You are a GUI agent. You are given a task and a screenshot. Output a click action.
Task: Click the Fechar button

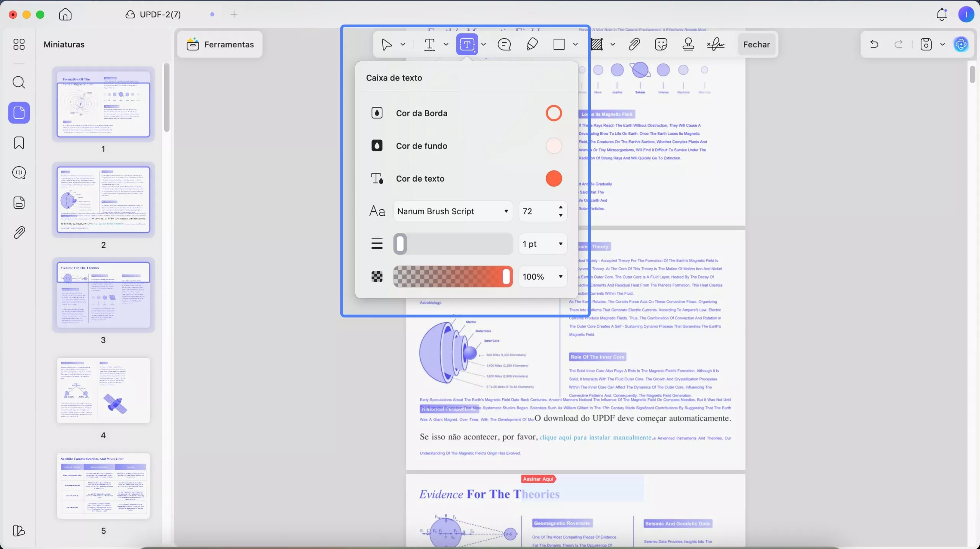click(x=756, y=44)
